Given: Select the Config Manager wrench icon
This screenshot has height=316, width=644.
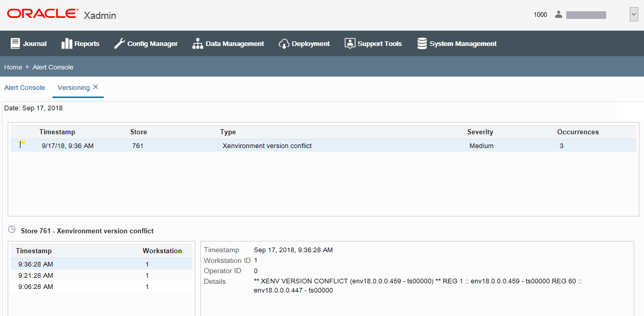Looking at the screenshot, I should pyautogui.click(x=118, y=43).
